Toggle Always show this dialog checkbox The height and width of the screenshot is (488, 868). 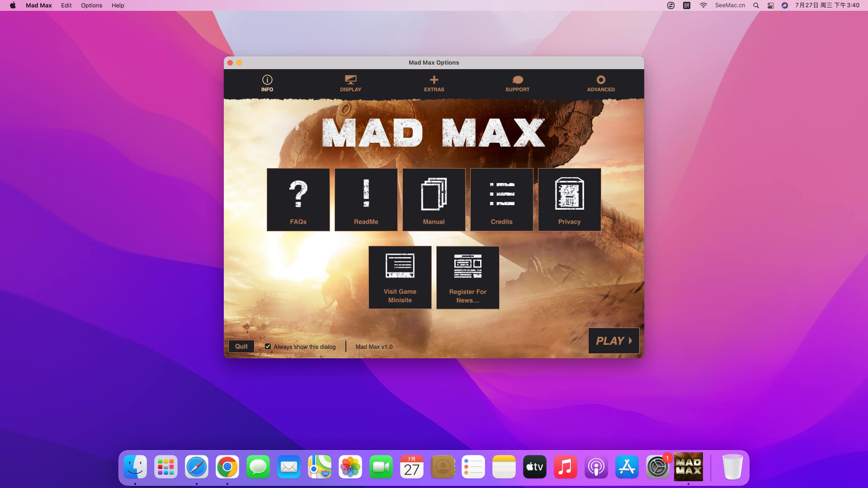click(x=268, y=347)
